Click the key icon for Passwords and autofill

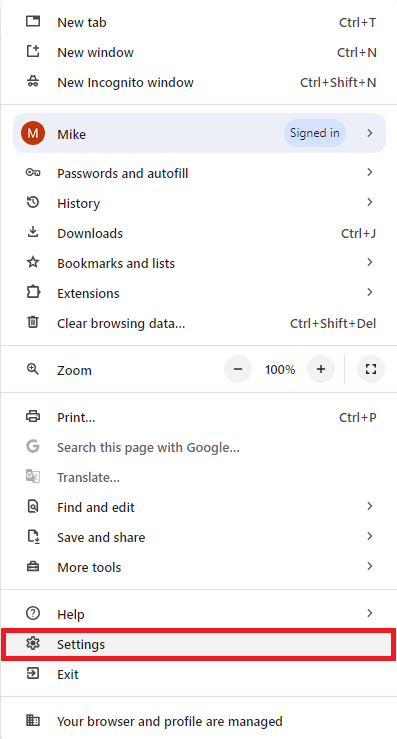pos(33,173)
